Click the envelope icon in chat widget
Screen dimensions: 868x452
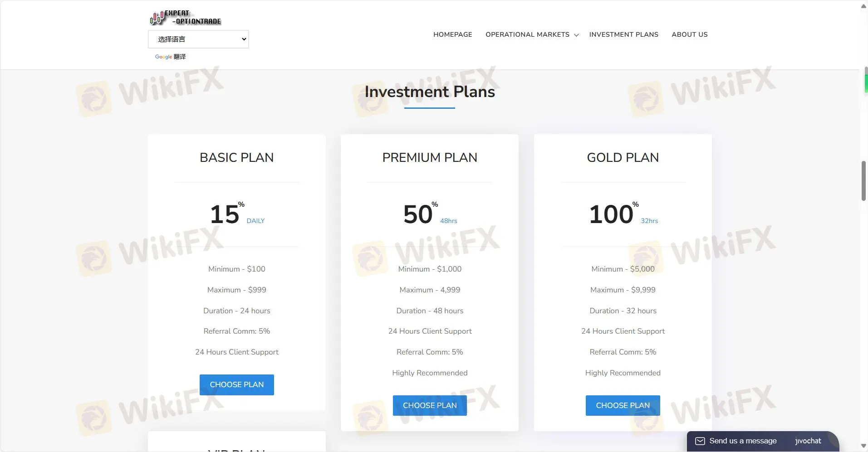pyautogui.click(x=700, y=441)
